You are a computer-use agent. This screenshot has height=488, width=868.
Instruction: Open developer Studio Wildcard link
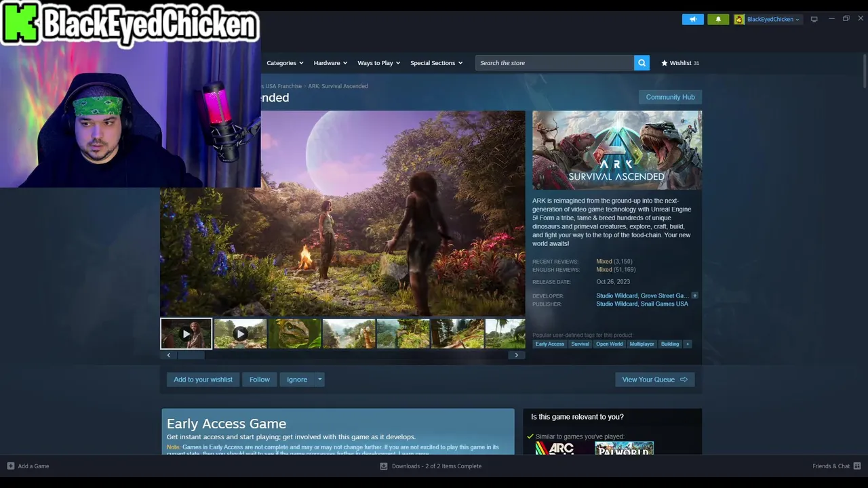(x=616, y=296)
